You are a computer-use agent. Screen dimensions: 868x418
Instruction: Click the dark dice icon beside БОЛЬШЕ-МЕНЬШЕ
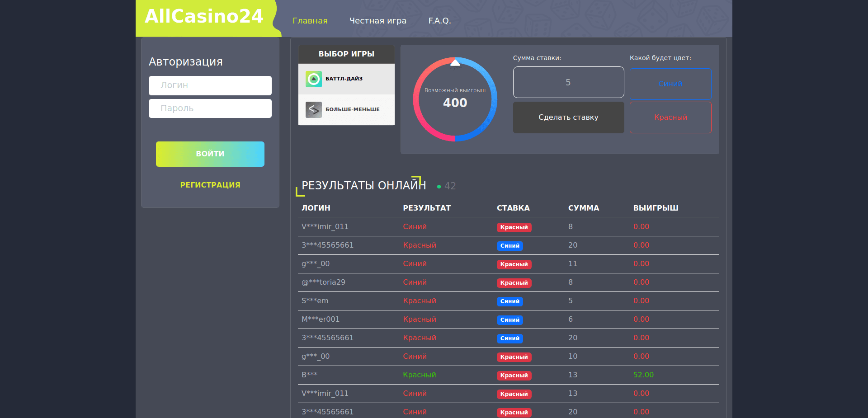click(313, 109)
